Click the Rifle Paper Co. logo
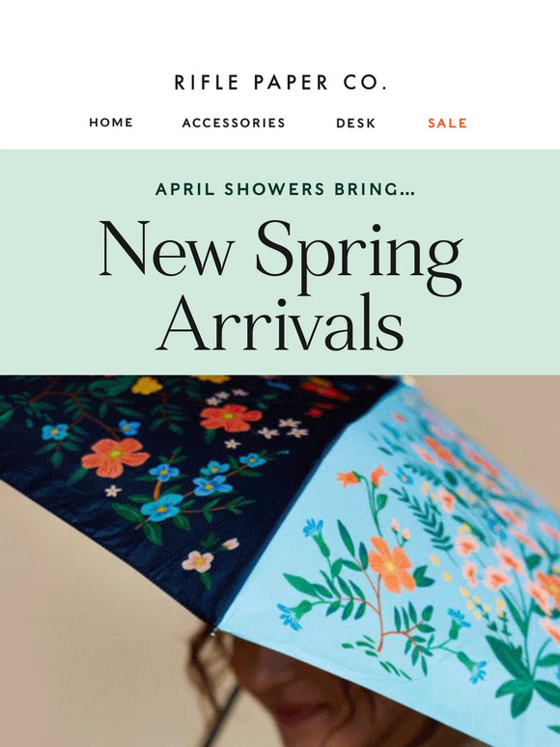The width and height of the screenshot is (560, 747). pos(280,82)
